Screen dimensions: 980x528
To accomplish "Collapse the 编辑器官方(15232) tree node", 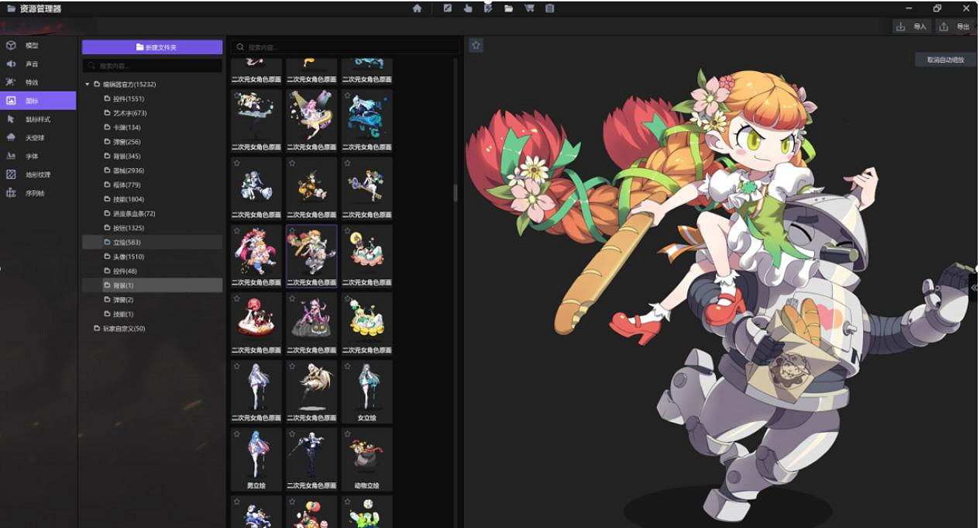I will tap(88, 85).
